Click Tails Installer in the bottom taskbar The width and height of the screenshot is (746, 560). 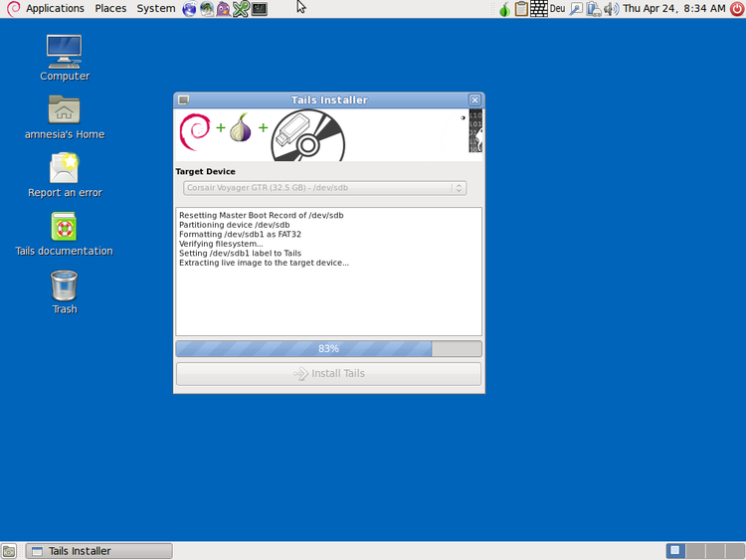click(98, 551)
